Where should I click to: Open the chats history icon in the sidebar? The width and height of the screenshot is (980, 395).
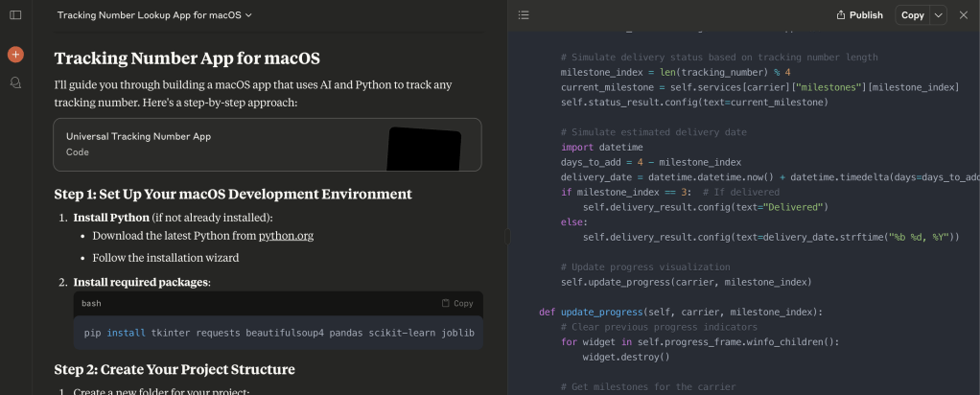point(15,83)
